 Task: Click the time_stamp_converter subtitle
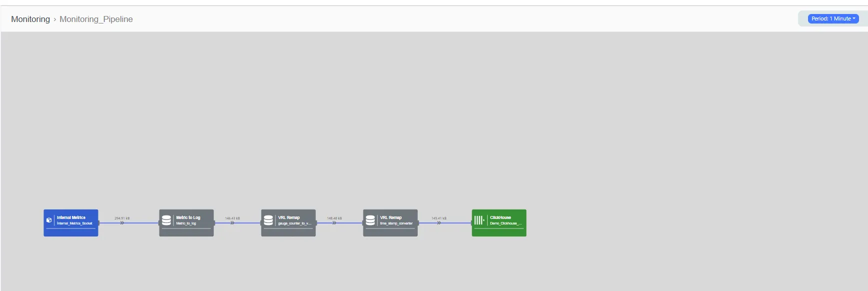(396, 223)
